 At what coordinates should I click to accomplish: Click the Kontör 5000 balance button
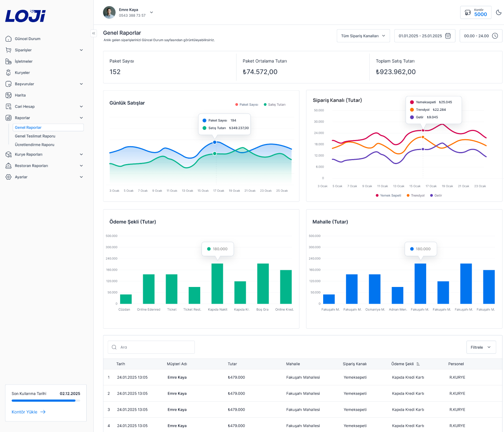point(476,12)
